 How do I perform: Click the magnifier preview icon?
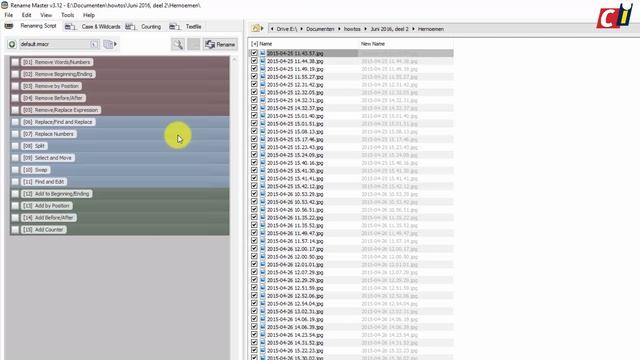pyautogui.click(x=178, y=44)
